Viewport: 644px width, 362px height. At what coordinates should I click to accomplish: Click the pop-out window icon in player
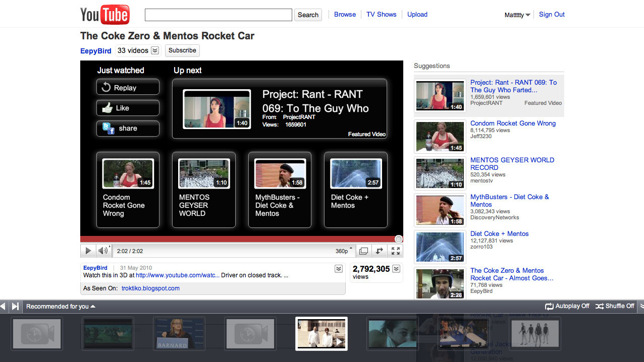click(x=363, y=251)
